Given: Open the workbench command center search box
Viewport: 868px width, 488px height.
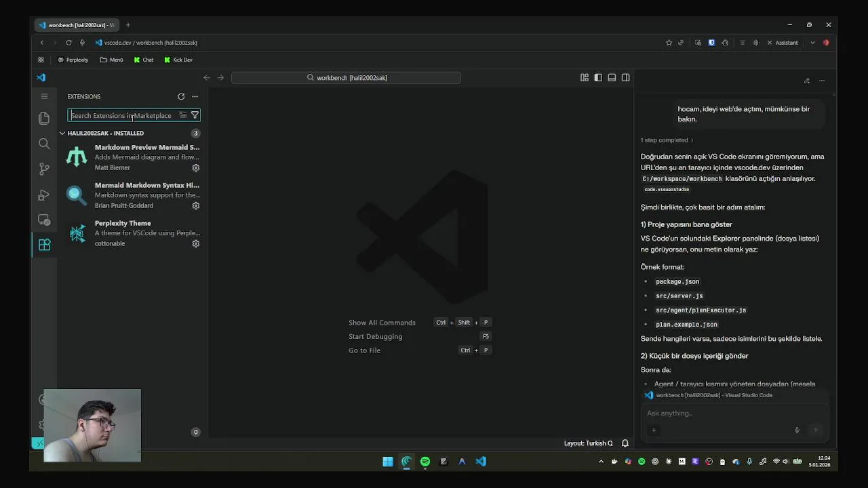Looking at the screenshot, I should (346, 77).
